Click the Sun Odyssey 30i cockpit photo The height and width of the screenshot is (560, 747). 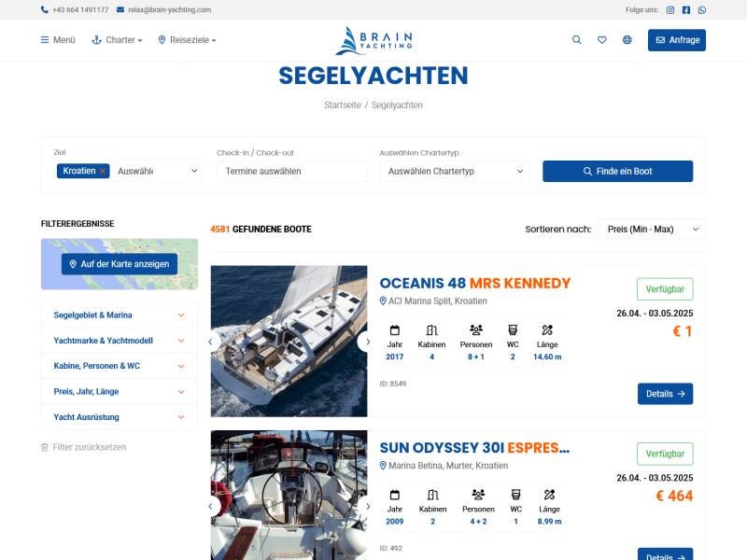pos(289,496)
